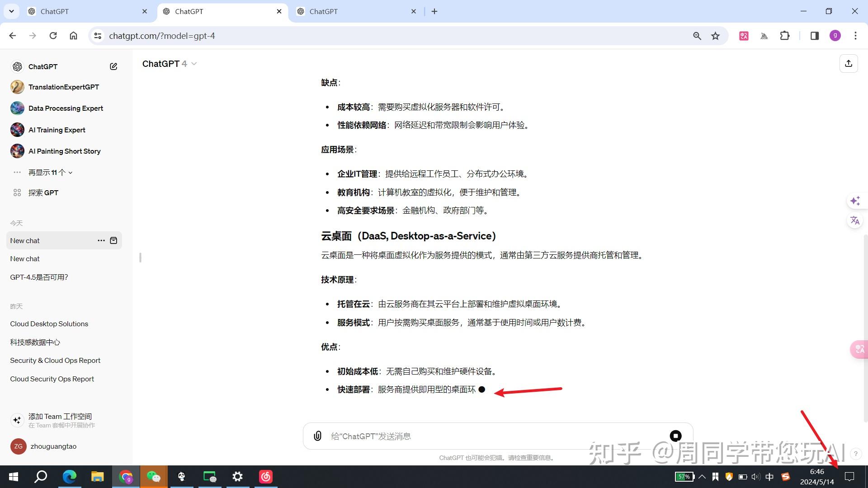The image size is (868, 488).
Task: Click the sparkle AI assistant icon on right edge
Action: (855, 201)
